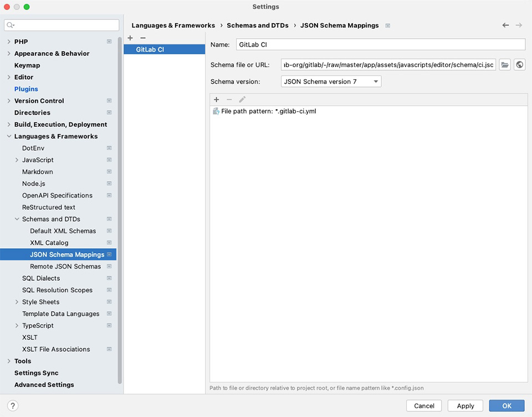Expand the JavaScript settings node
This screenshot has width=532, height=417.
pyautogui.click(x=17, y=159)
